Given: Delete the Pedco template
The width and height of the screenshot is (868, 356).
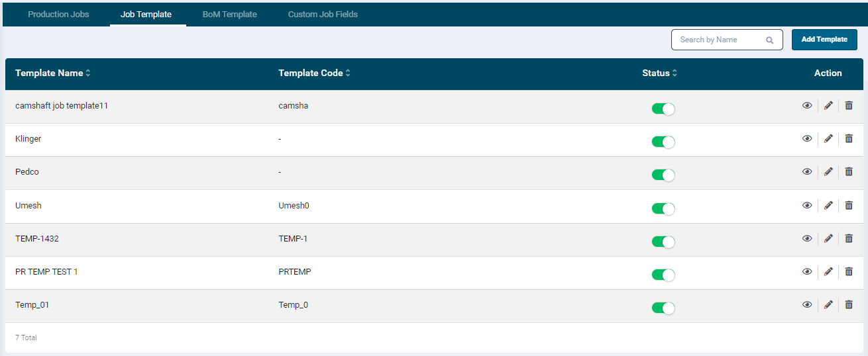Looking at the screenshot, I should pos(849,171).
